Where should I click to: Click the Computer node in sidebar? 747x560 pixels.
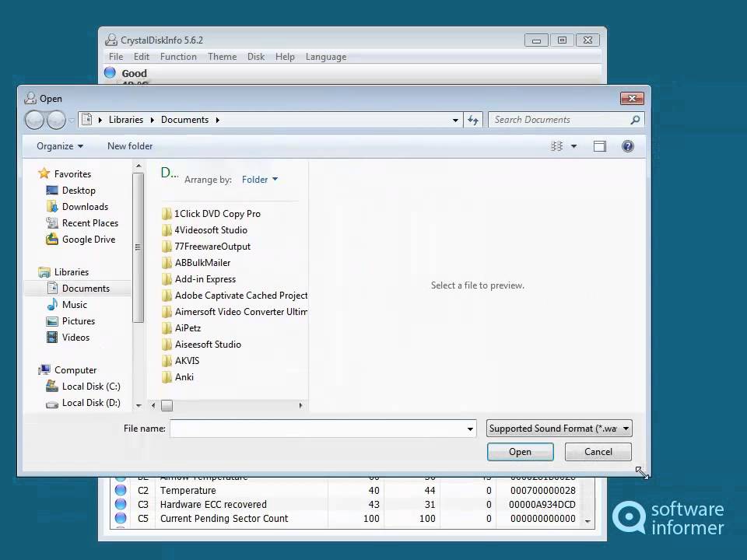coord(68,370)
